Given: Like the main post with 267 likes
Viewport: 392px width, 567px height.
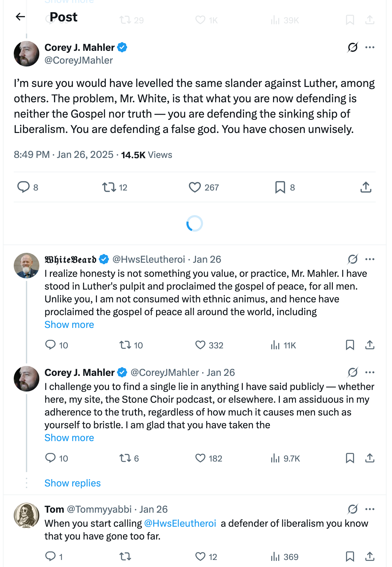Looking at the screenshot, I should tap(195, 187).
